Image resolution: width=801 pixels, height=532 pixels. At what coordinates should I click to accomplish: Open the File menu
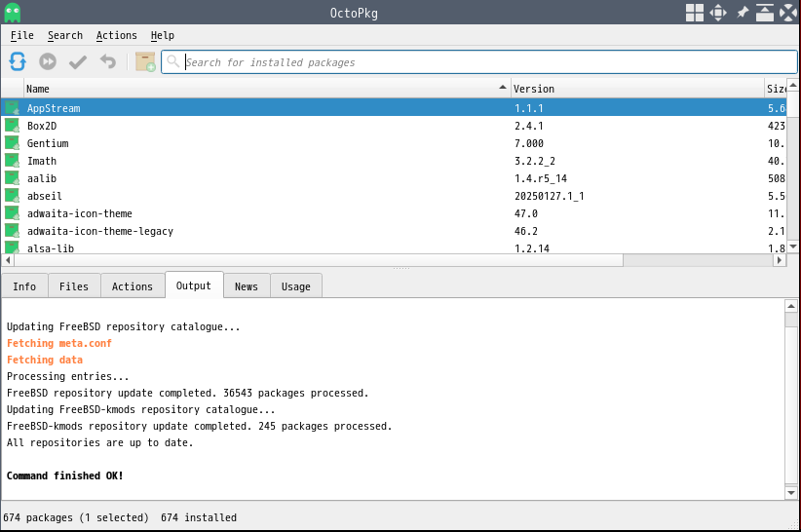(x=22, y=35)
